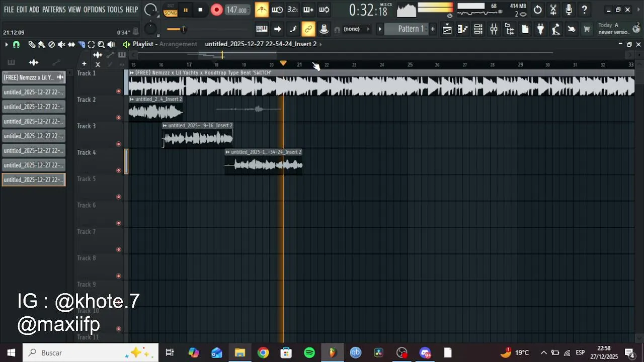Open the OPTIONS menu
Viewport: 644px width, 362px height.
tap(94, 10)
